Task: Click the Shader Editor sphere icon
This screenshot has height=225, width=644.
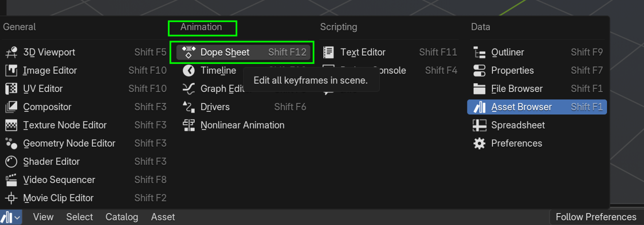Action: click(11, 162)
